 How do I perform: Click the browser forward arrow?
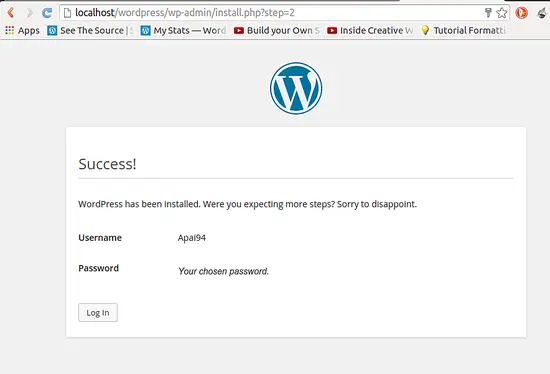pyautogui.click(x=29, y=13)
